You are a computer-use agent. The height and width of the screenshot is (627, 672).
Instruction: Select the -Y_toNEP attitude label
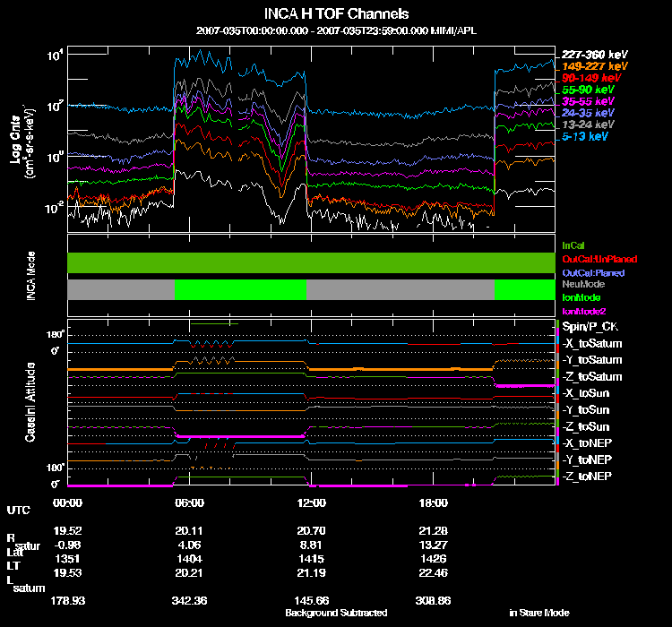click(x=587, y=460)
